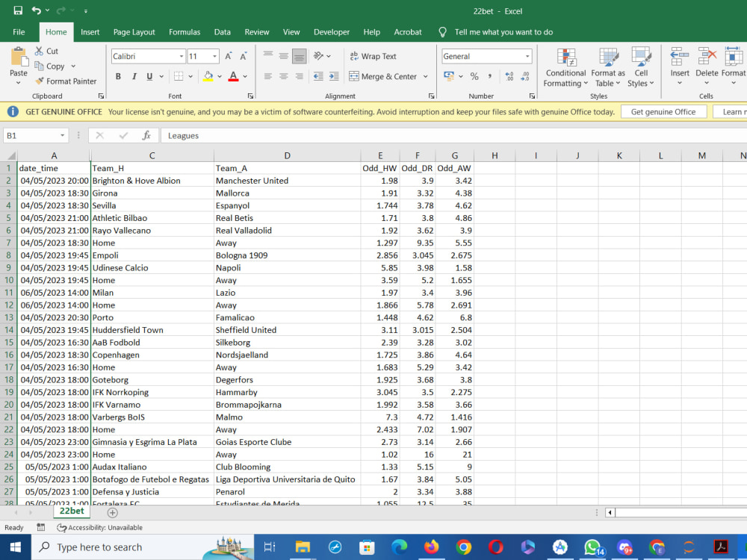The image size is (747, 560).
Task: Click Decrease Indent icon
Action: click(x=318, y=76)
